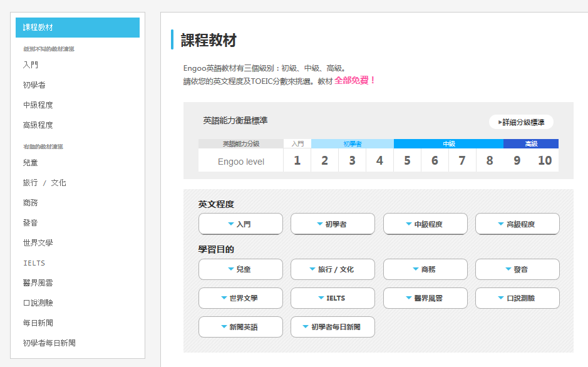Click Engoo level 5 in the scale

tap(407, 161)
